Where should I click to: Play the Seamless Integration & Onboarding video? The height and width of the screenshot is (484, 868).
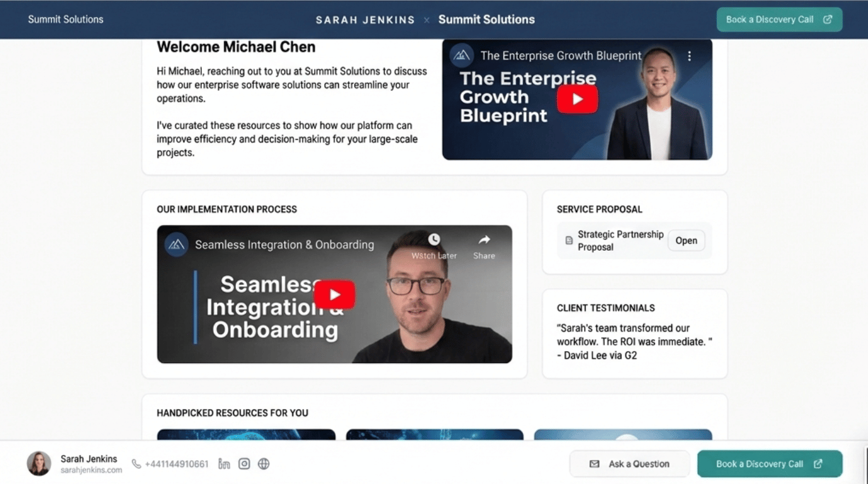(334, 294)
